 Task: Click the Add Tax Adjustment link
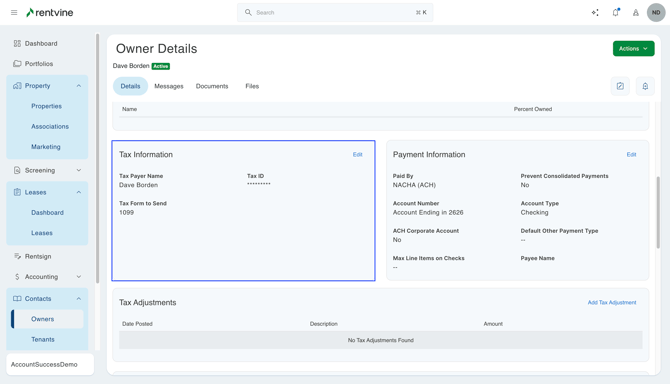coord(612,302)
